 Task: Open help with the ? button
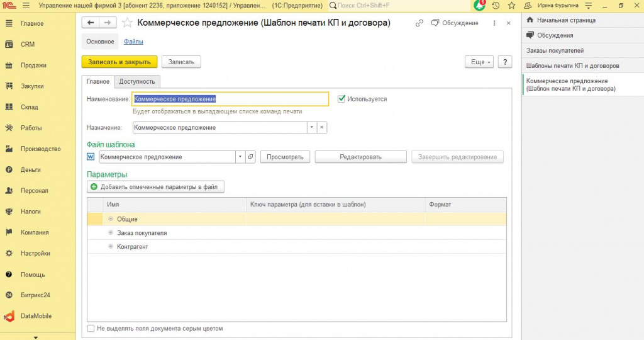click(x=505, y=62)
